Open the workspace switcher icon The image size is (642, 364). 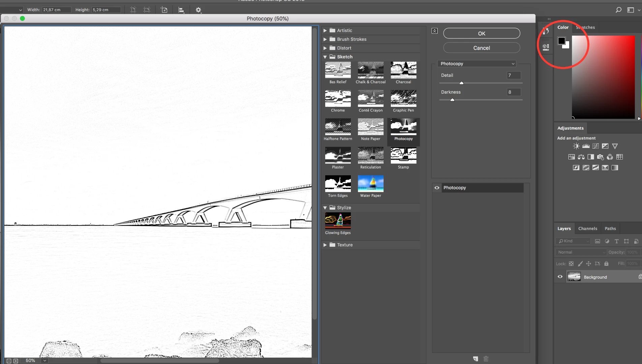631,10
